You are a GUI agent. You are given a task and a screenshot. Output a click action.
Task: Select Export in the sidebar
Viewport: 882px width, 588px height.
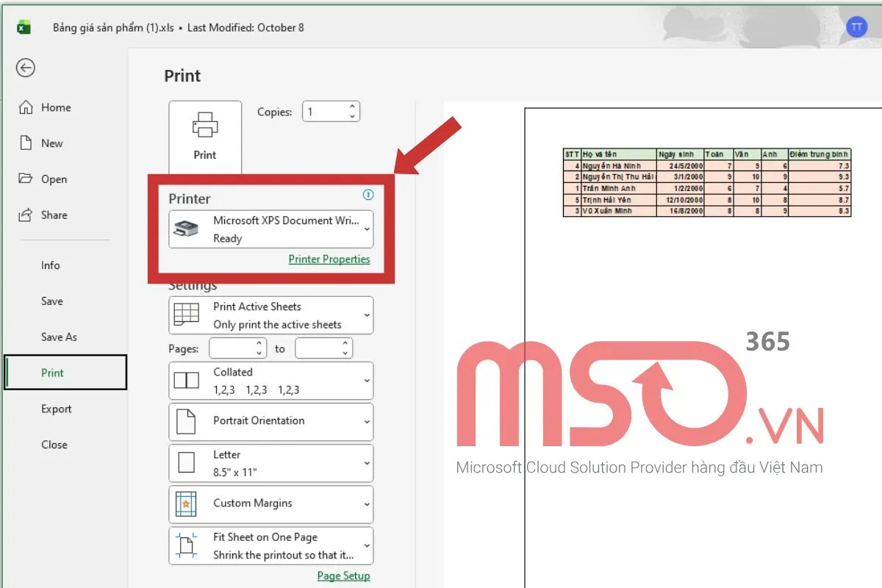(57, 409)
